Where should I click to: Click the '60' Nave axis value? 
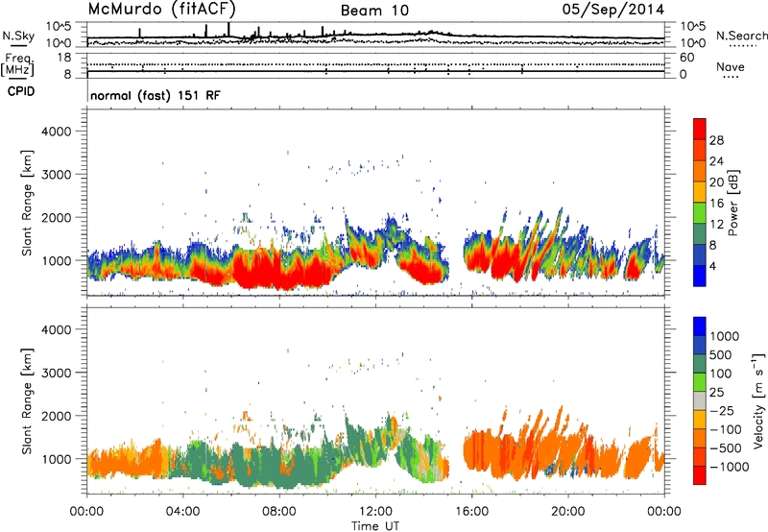(686, 58)
